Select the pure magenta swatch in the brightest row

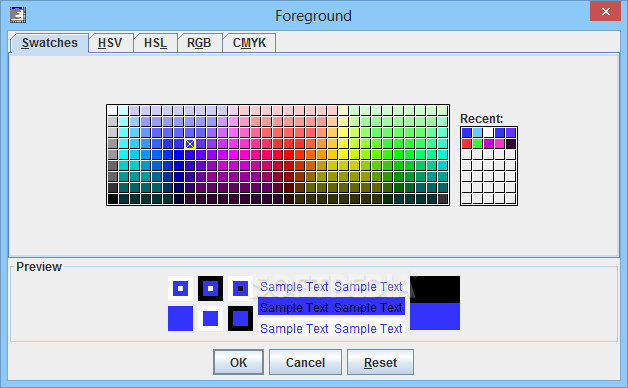point(234,155)
